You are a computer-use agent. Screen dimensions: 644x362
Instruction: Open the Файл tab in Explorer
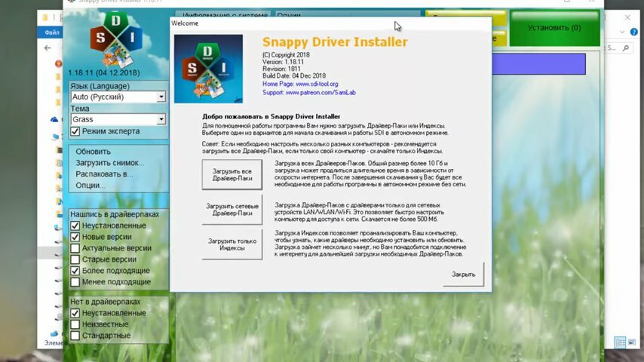[x=52, y=32]
